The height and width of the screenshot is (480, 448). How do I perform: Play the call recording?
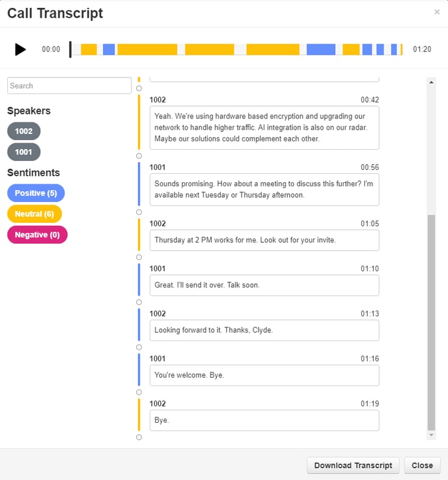pyautogui.click(x=20, y=49)
